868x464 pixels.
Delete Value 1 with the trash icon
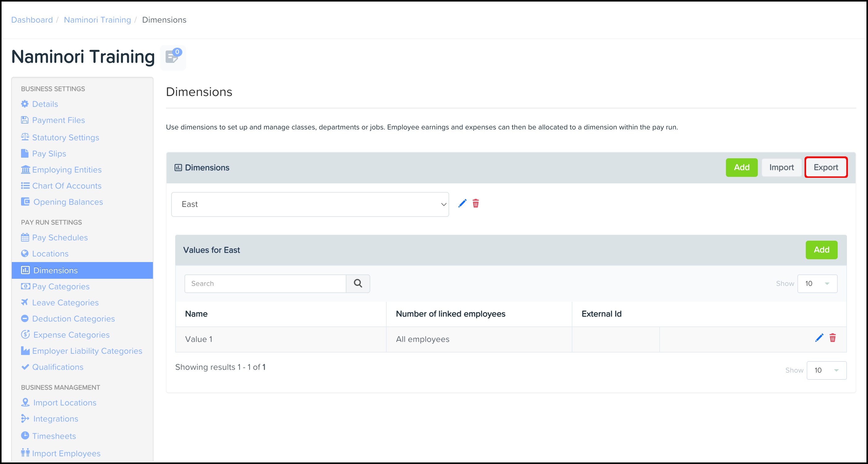tap(832, 338)
